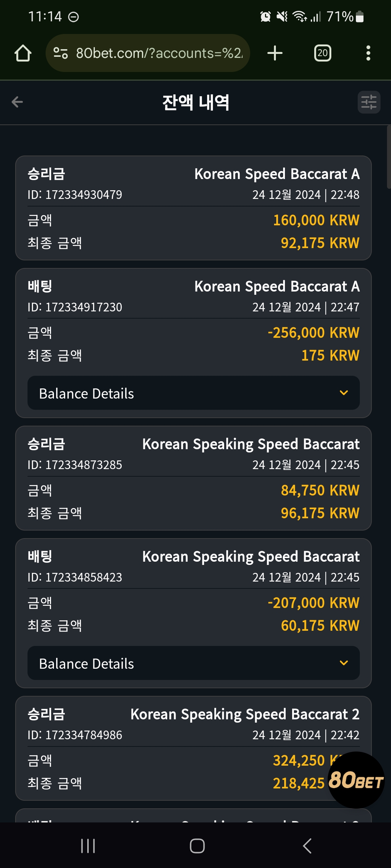The width and height of the screenshot is (391, 868).
Task: Expand Balance Details for the -256,000 KRW bet
Action: [x=194, y=393]
